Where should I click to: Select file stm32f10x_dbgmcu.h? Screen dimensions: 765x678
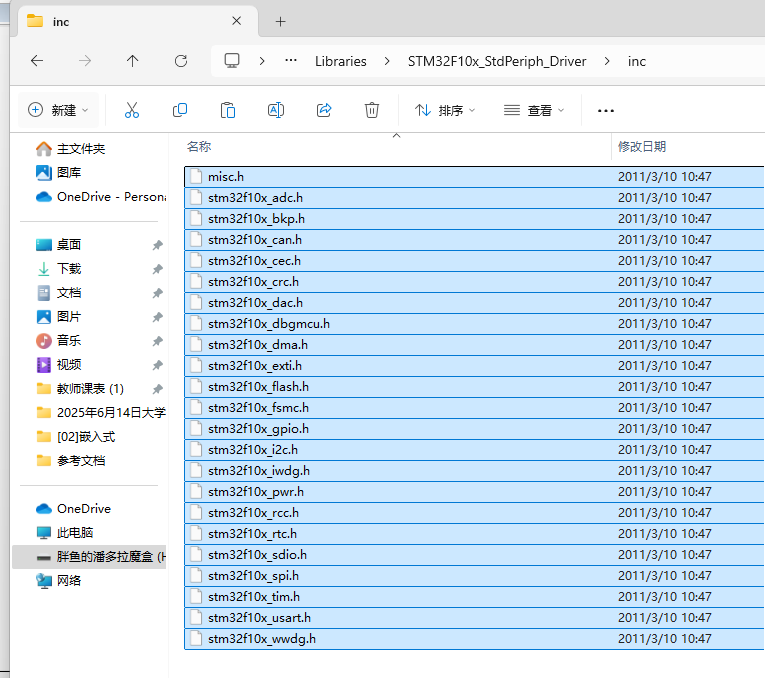point(474,323)
